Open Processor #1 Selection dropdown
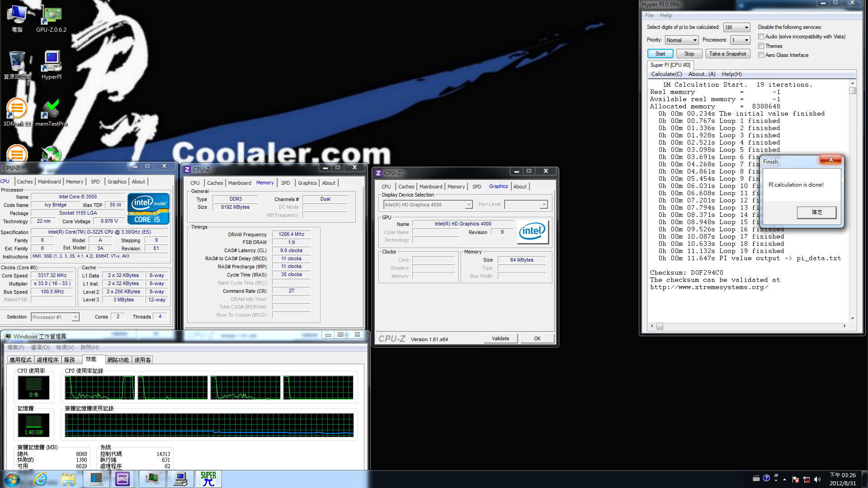 click(55, 317)
